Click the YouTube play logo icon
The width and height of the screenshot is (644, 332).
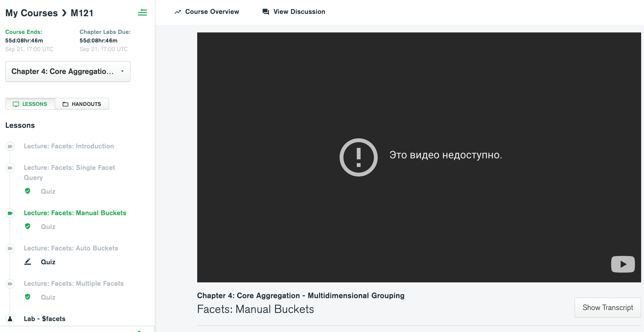coord(623,264)
